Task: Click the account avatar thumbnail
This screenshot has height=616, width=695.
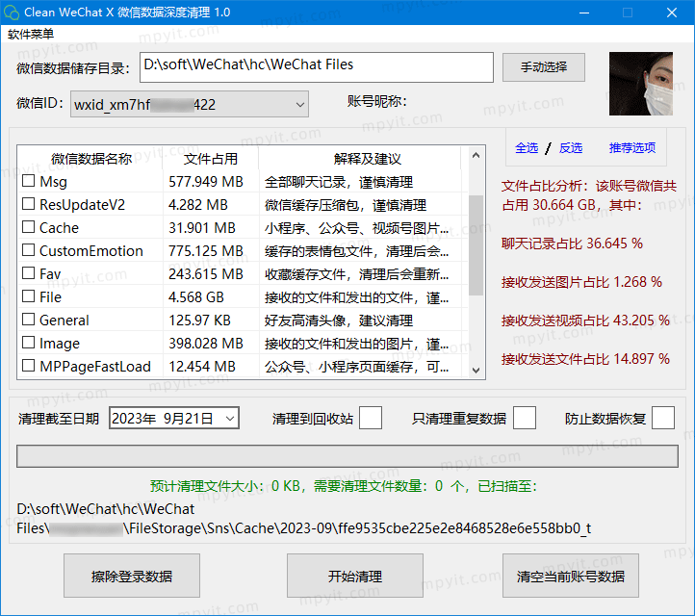Action: tap(641, 84)
